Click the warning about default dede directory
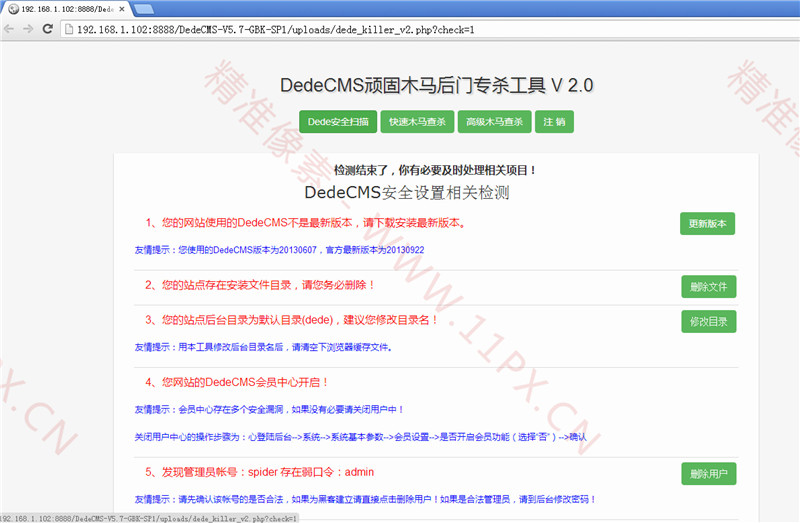The height and width of the screenshot is (523, 800). point(291,320)
